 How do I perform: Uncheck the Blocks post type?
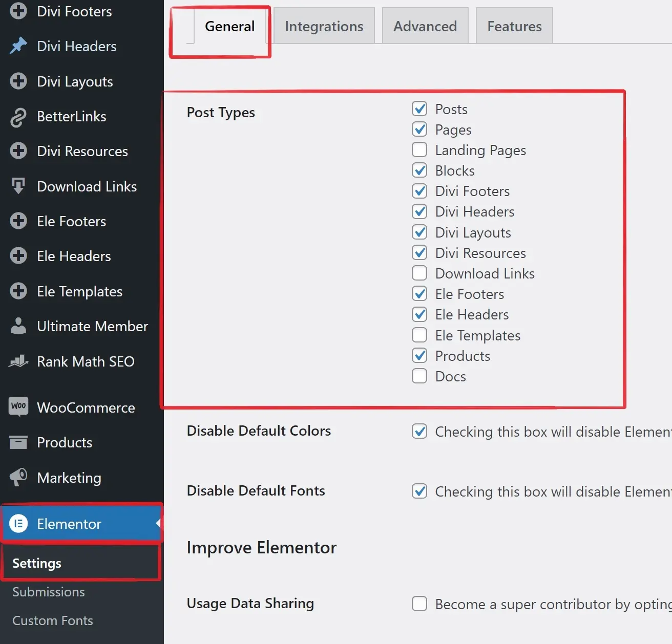coord(419,170)
